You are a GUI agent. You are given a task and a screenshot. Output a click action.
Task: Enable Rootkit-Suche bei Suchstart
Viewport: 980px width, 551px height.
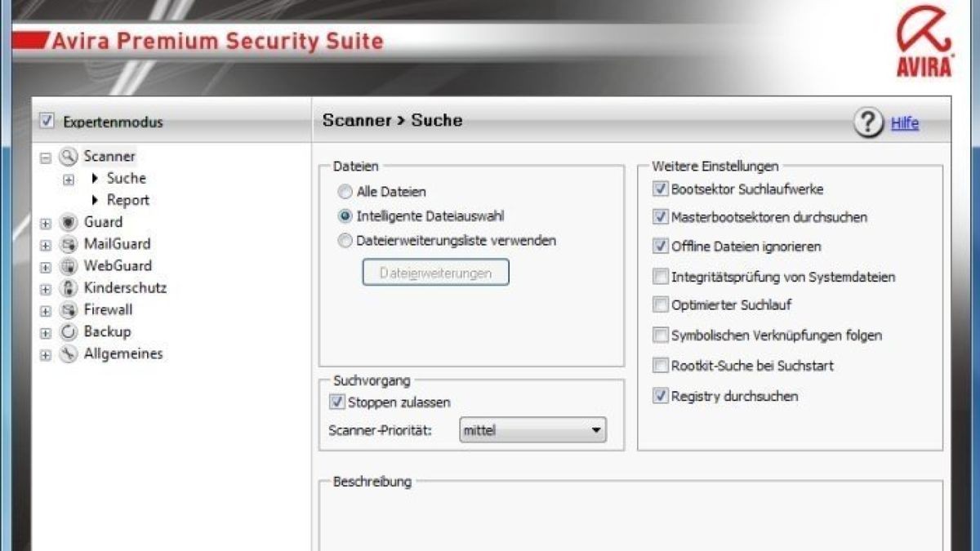click(x=661, y=366)
